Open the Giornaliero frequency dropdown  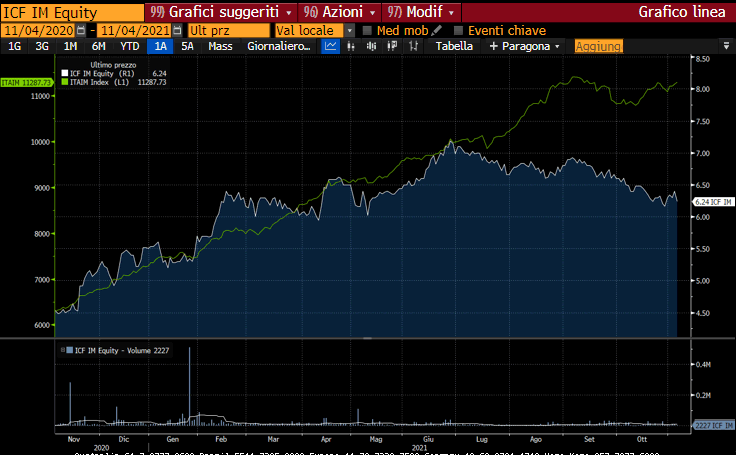279,46
